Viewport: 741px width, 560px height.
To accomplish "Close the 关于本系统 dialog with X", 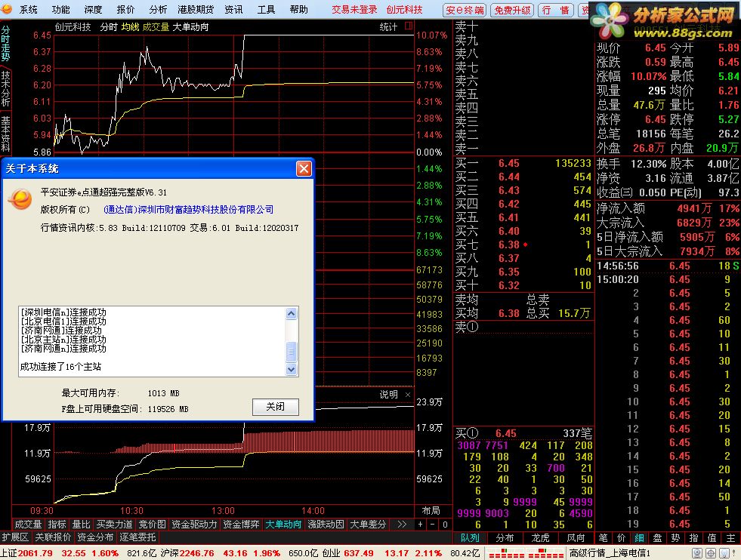I will point(304,168).
